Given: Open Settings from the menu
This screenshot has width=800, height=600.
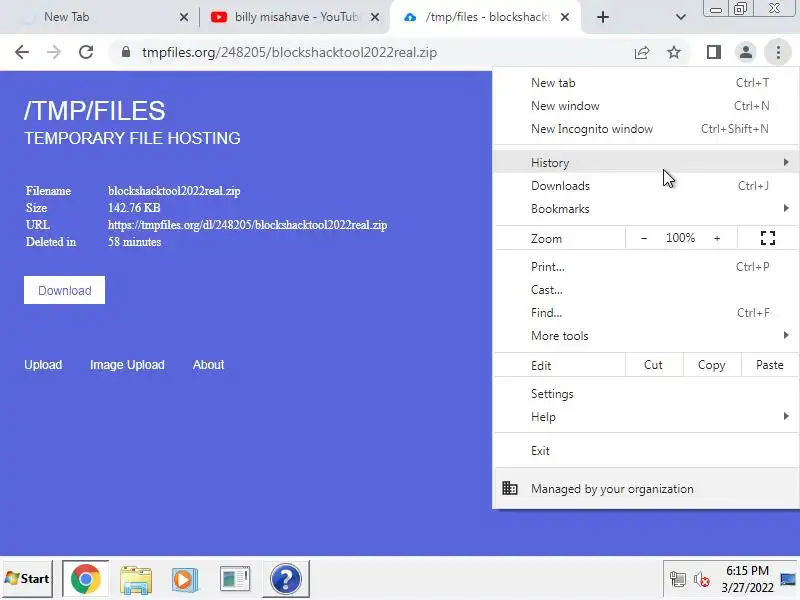Looking at the screenshot, I should [x=645, y=394].
